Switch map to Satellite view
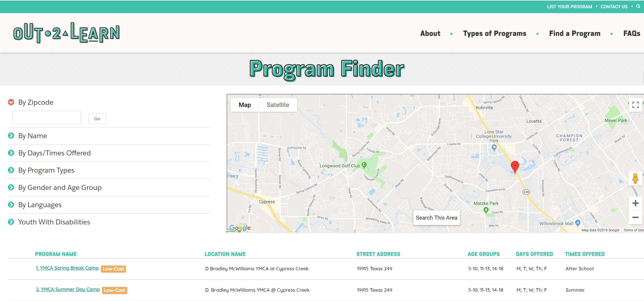The height and width of the screenshot is (301, 644). pos(278,105)
